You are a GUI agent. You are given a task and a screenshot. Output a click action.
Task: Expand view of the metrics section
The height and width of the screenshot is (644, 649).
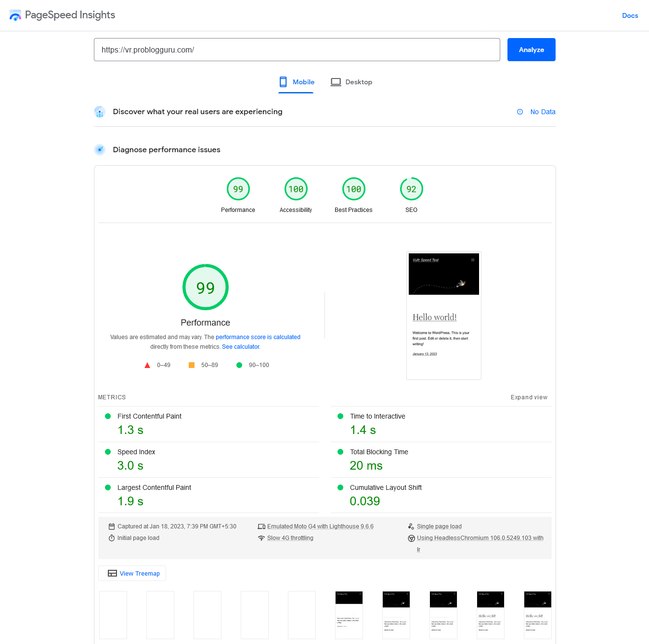click(529, 397)
